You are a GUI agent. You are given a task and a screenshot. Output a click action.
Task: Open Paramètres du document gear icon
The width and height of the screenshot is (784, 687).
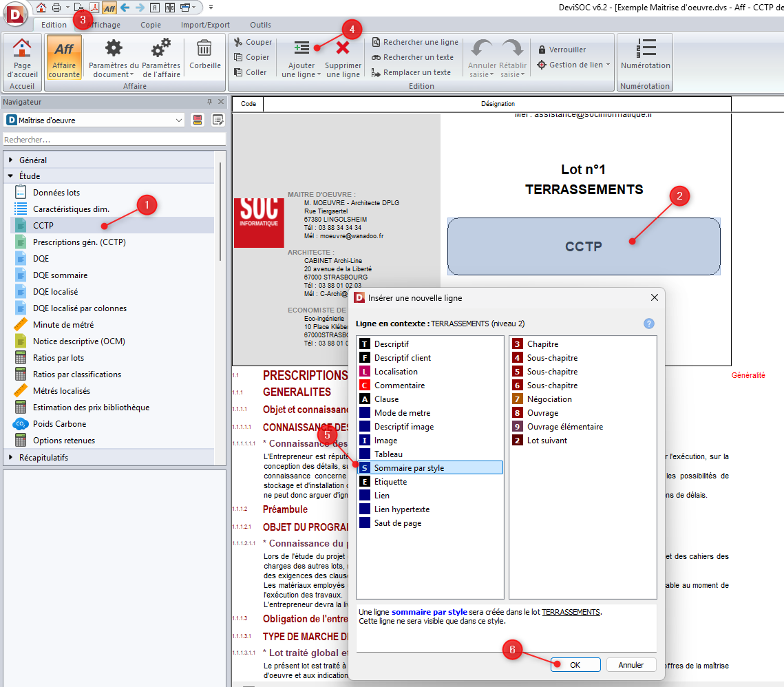[114, 48]
